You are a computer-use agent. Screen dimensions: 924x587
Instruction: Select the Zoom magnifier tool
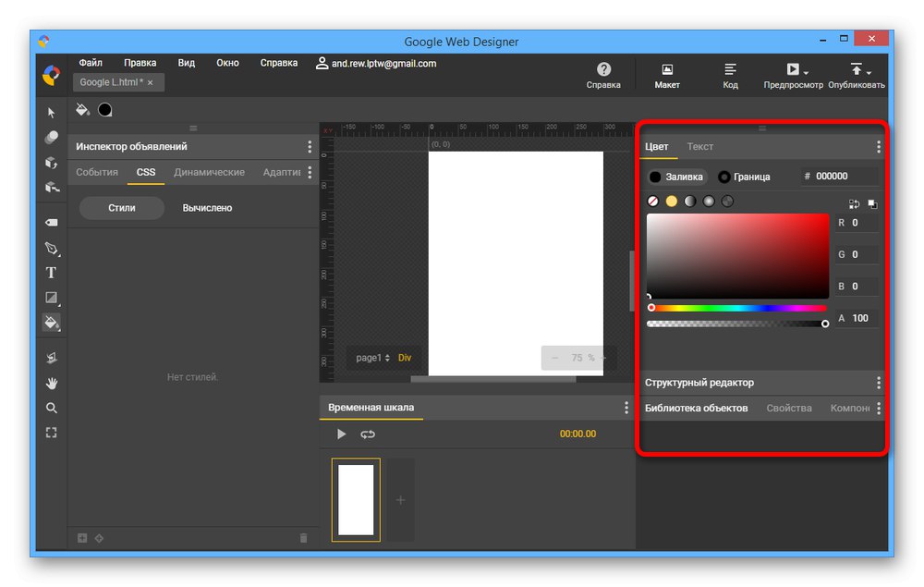coord(51,408)
